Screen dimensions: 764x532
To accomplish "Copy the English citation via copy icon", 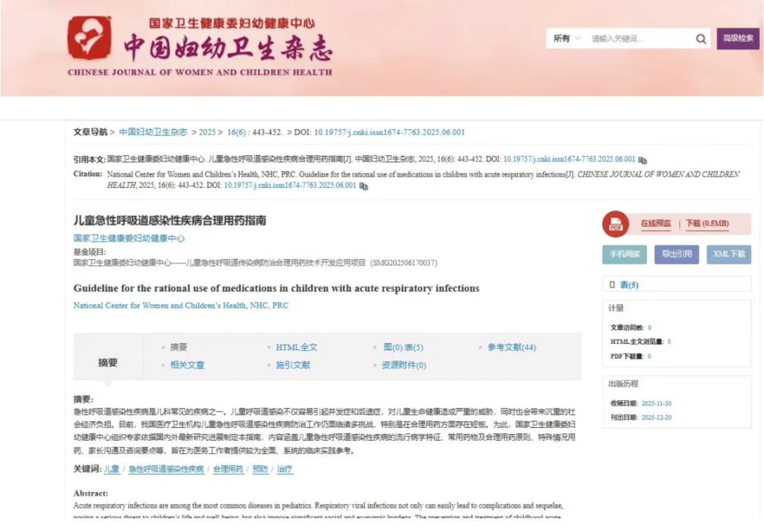I will tap(364, 186).
